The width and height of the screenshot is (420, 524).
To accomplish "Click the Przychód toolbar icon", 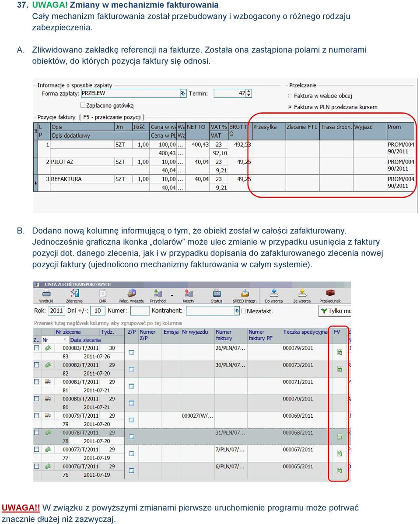I will coord(158,293).
